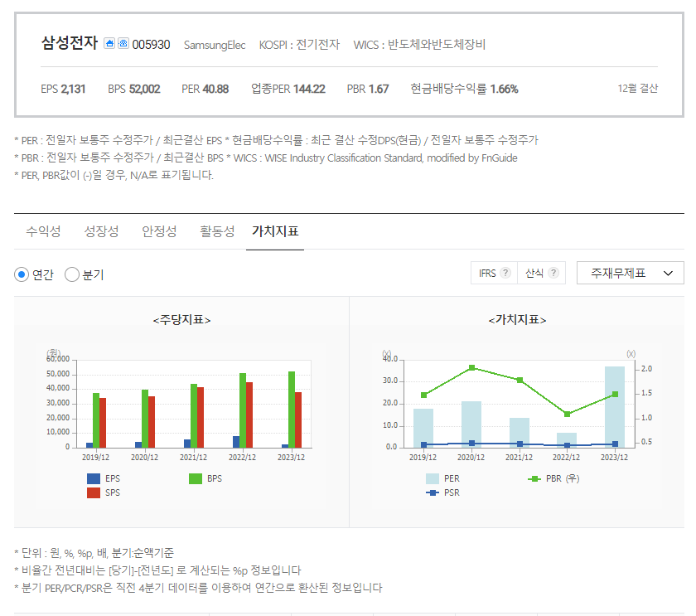696x616 pixels.
Task: Open the Samsung Electronics homepage icon
Action: (x=109, y=43)
